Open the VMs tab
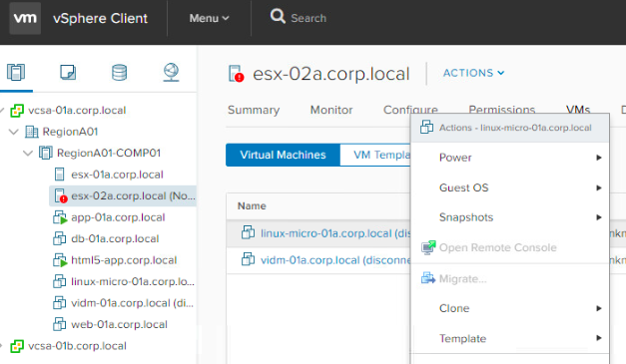The width and height of the screenshot is (626, 364). 578,109
